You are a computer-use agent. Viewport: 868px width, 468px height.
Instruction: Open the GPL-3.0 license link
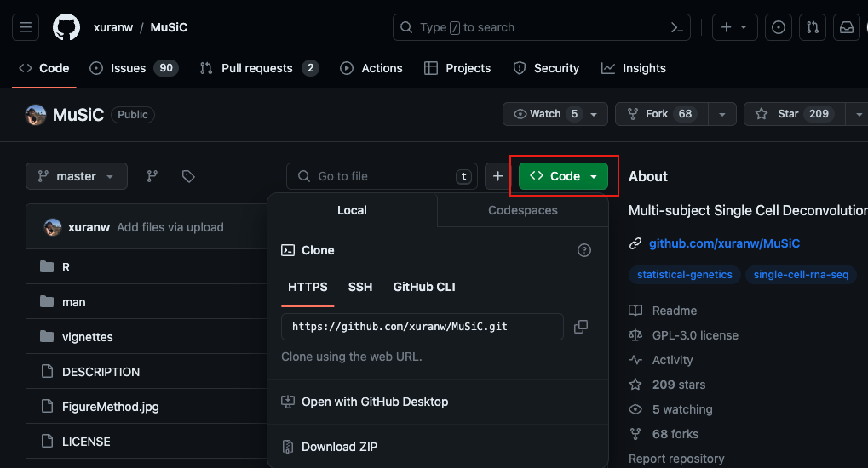coord(695,335)
